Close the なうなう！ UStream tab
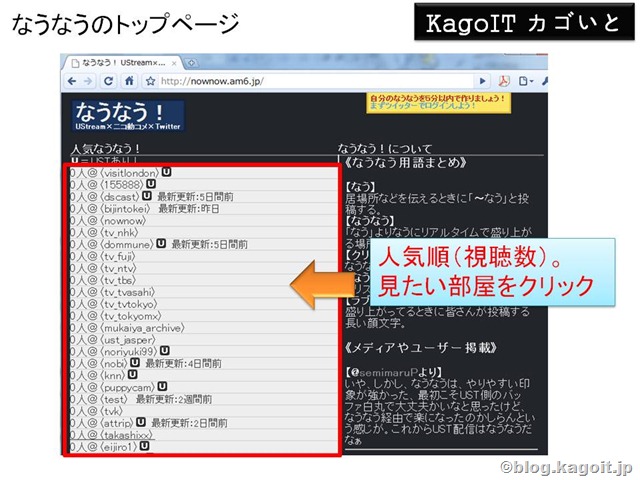The height and width of the screenshot is (480, 640). point(174,63)
